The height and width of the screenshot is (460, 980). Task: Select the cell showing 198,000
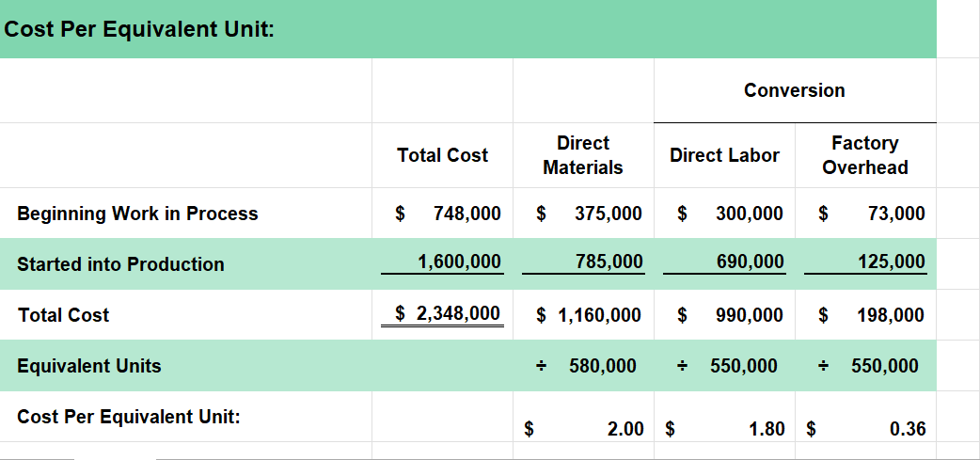[865, 314]
